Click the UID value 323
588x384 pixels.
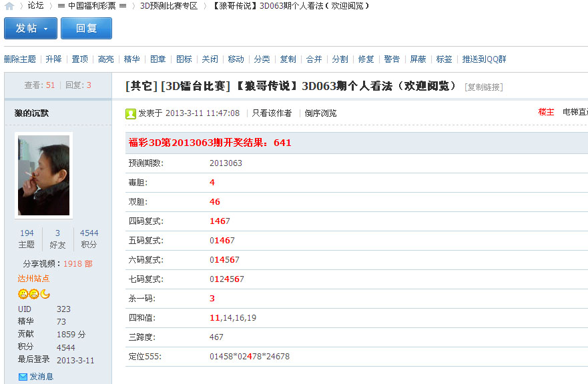[x=63, y=309]
